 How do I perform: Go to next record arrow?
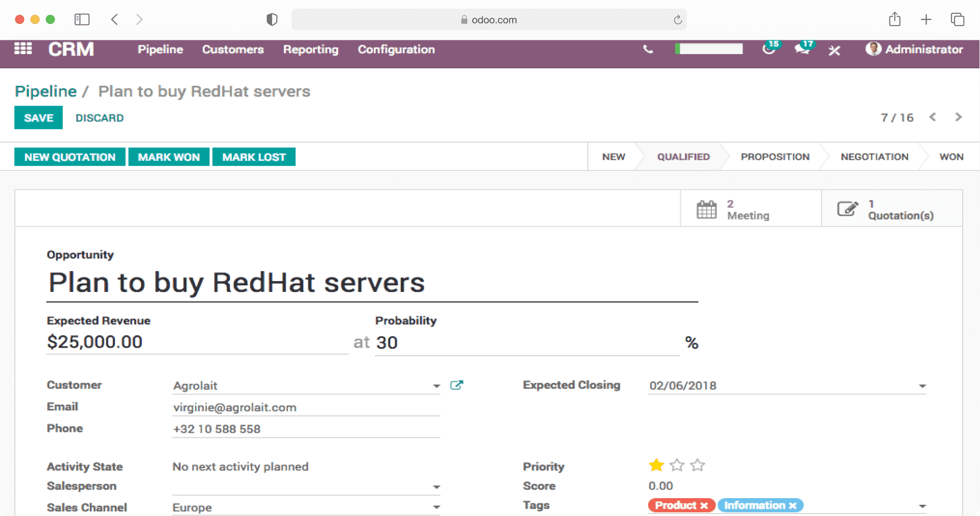click(x=959, y=117)
